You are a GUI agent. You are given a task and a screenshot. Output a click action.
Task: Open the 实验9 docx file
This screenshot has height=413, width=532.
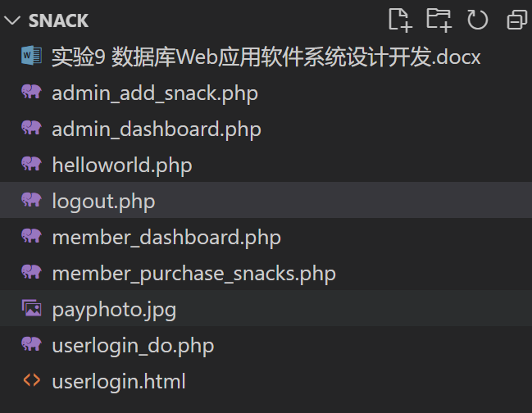coord(266,57)
